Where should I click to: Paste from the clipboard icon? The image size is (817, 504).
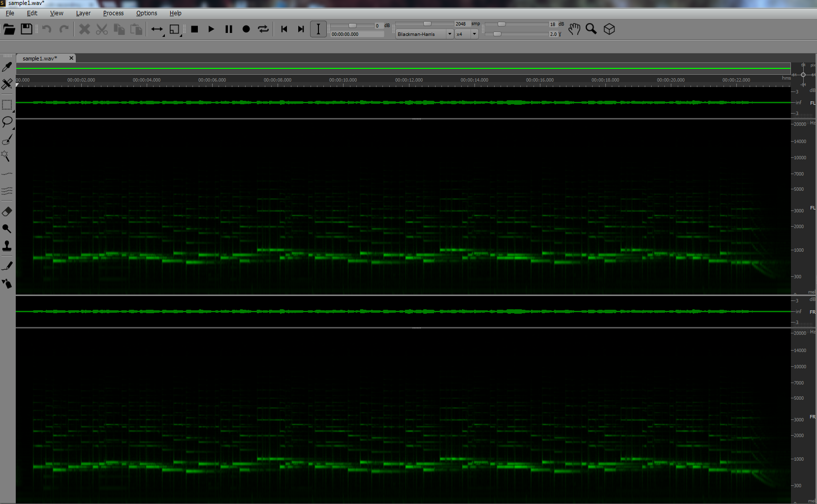pos(136,30)
